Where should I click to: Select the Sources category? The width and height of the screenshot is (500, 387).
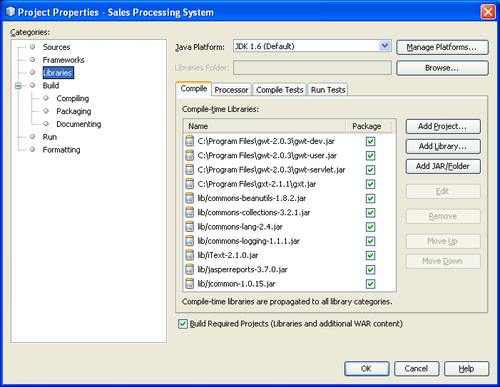point(56,47)
